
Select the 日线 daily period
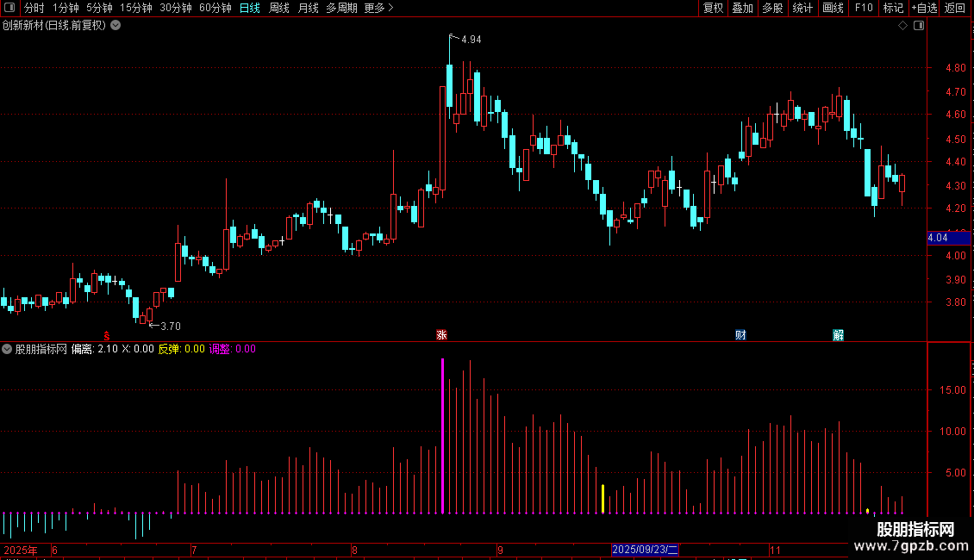coord(250,8)
